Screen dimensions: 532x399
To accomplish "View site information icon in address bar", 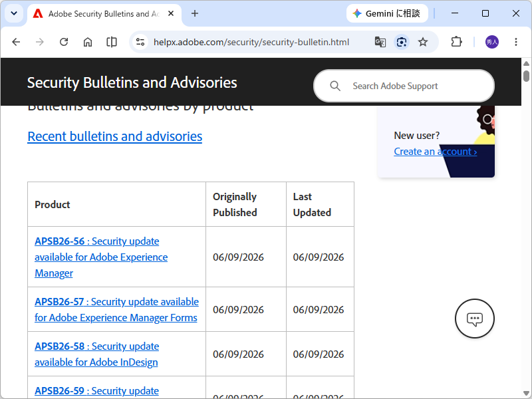I will (x=140, y=42).
